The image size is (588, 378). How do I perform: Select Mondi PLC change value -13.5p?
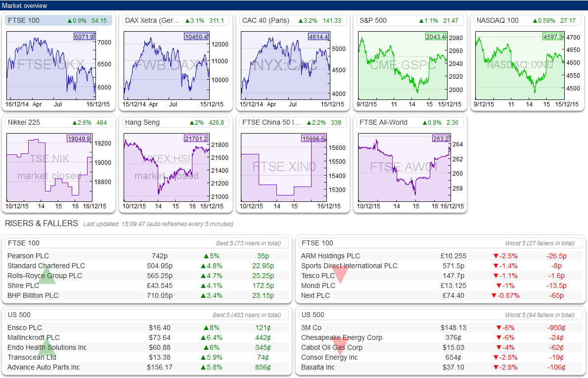pos(556,286)
